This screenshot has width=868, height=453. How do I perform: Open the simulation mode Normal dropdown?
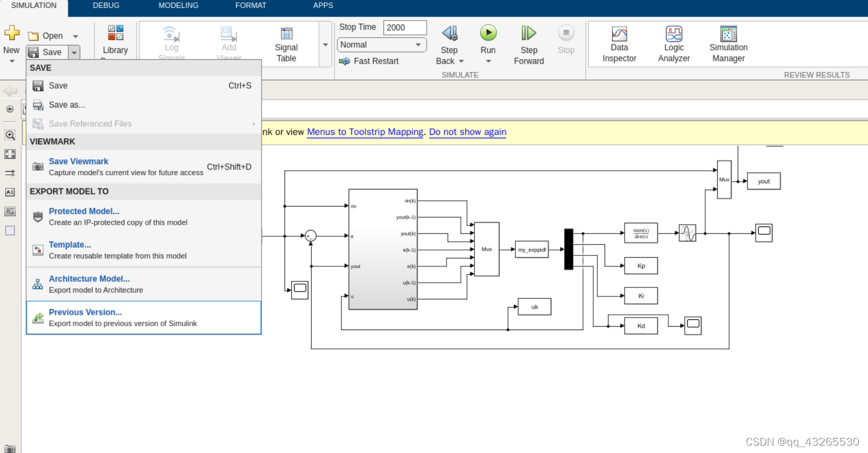382,44
